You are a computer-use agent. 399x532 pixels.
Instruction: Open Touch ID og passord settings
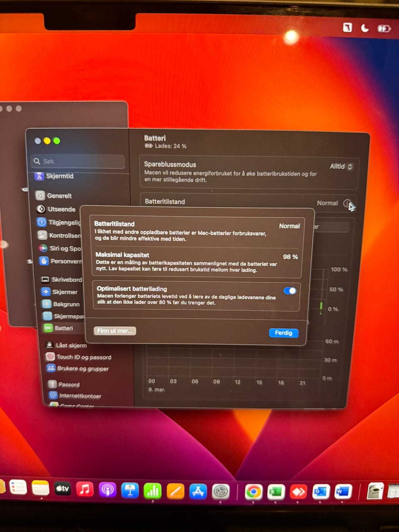(x=79, y=357)
